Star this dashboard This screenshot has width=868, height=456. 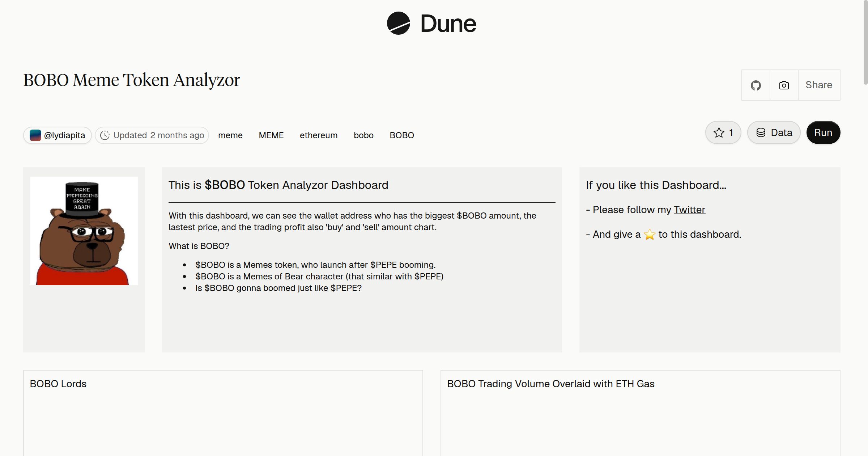pyautogui.click(x=723, y=132)
